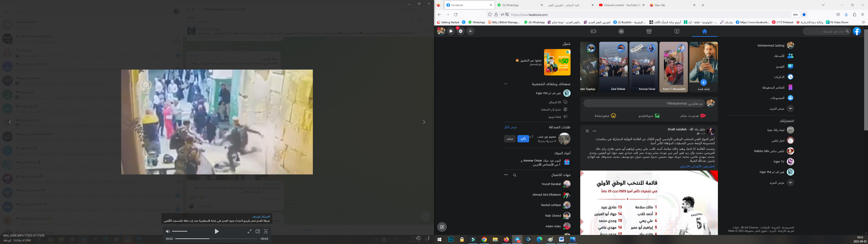Open contacts section three-dot options

tap(506, 175)
